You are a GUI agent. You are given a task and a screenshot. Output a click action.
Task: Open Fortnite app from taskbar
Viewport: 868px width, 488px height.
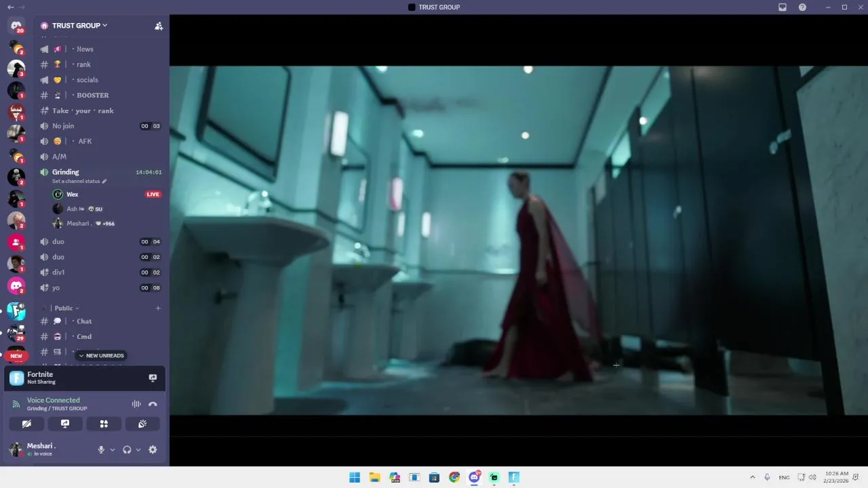[514, 477]
